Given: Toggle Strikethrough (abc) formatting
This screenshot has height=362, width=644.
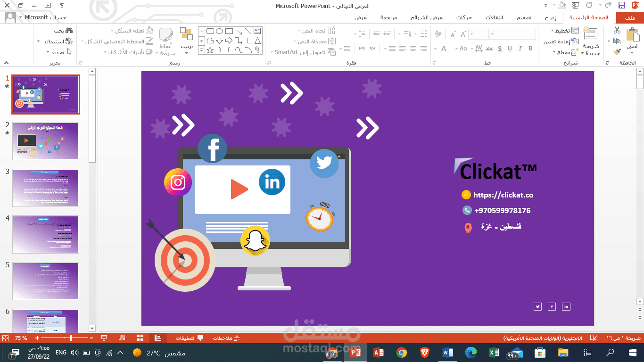Looking at the screenshot, I should (489, 49).
